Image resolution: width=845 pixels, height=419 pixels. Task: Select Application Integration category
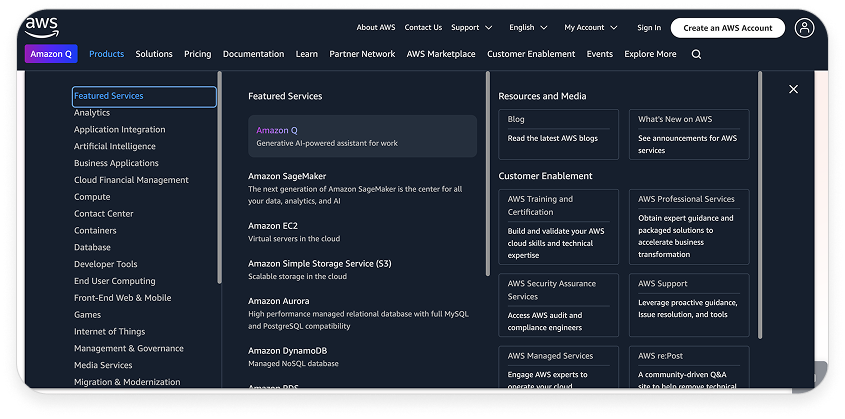coord(120,129)
